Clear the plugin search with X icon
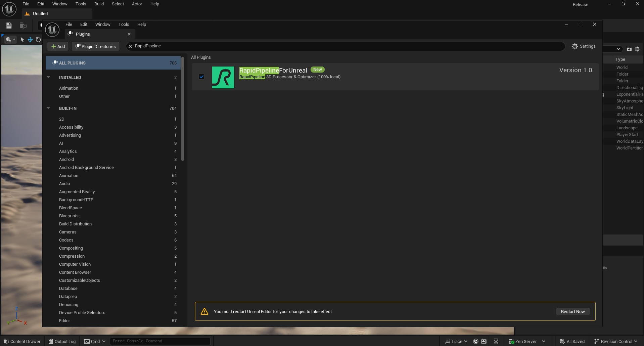This screenshot has width=644, height=346. [x=130, y=46]
